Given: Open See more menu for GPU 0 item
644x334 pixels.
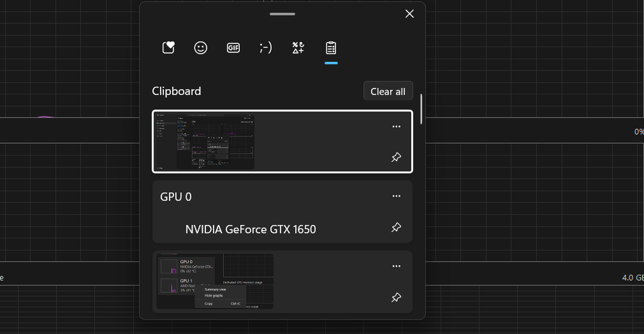Looking at the screenshot, I should pyautogui.click(x=396, y=196).
